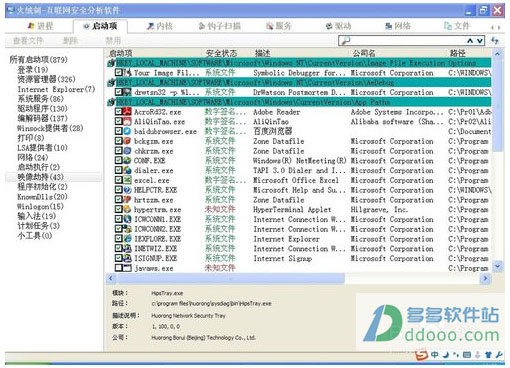Click the 删除 toolbar button
510x368 pixels.
tap(70, 41)
